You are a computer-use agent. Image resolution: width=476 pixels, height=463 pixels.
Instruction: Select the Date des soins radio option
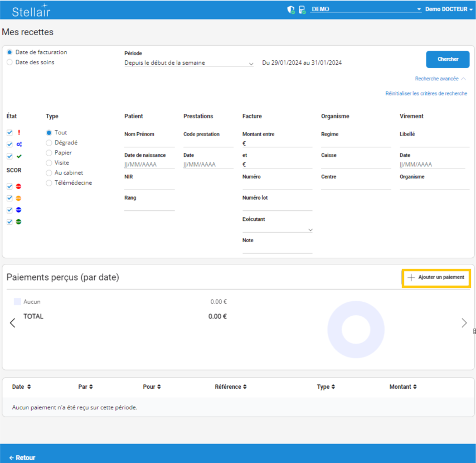pyautogui.click(x=9, y=62)
